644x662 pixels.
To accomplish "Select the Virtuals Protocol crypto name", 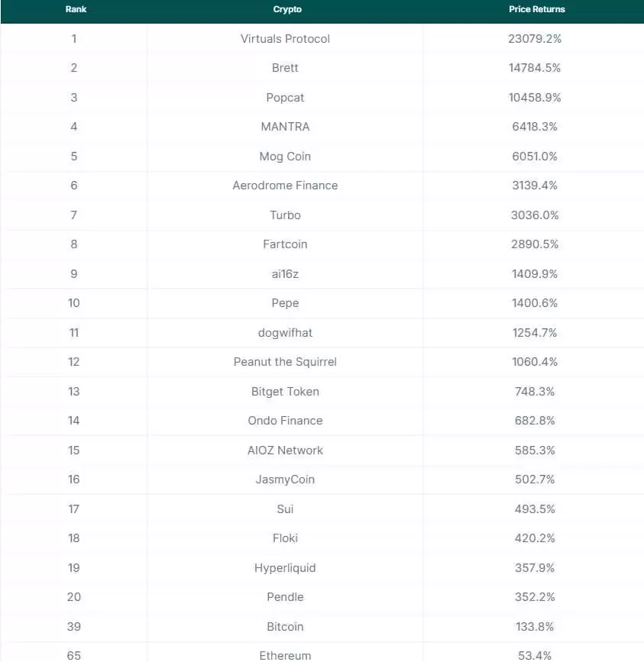I will click(x=285, y=38).
